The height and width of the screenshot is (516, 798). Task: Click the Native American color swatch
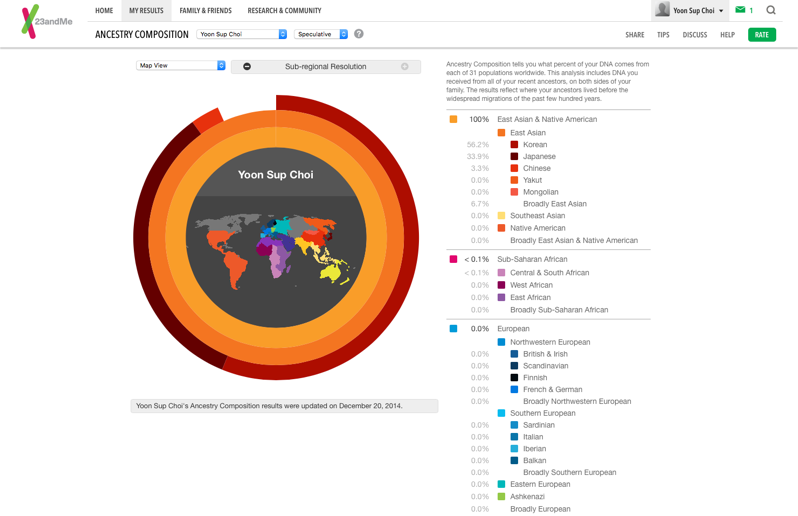coord(501,228)
